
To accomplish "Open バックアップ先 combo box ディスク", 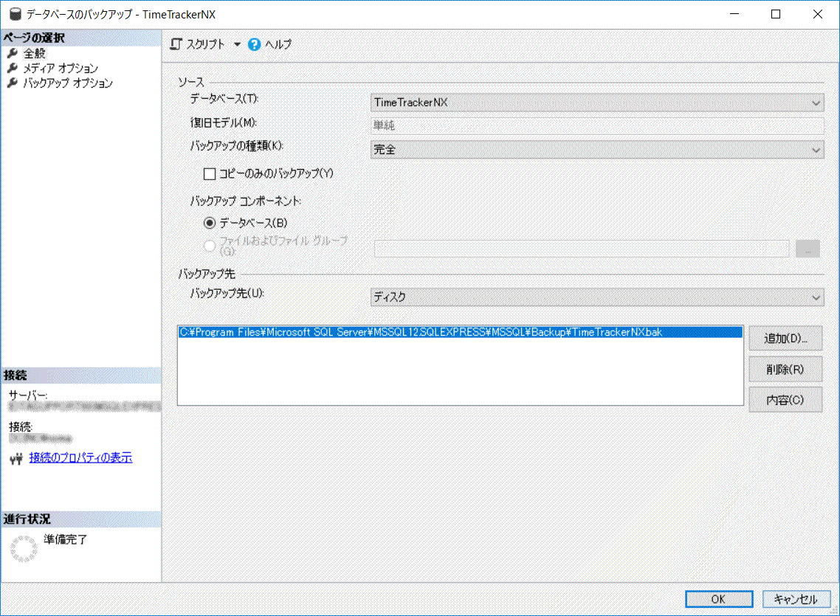I will (x=597, y=297).
